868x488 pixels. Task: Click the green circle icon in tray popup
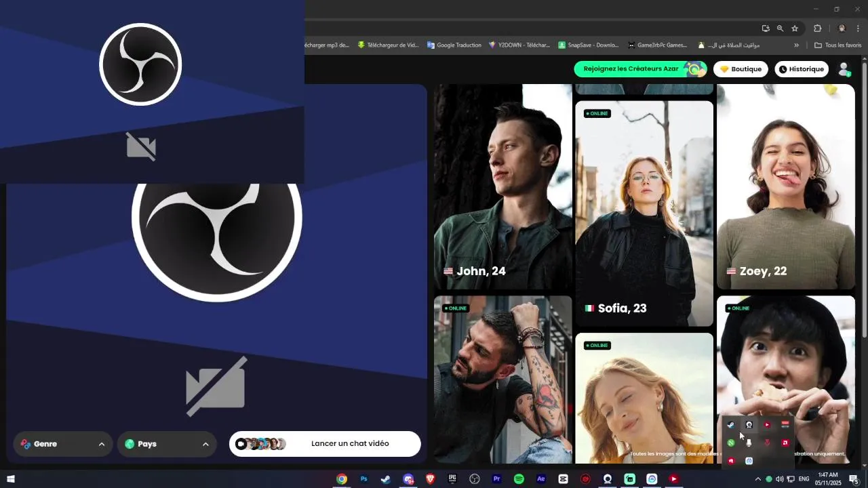(x=731, y=443)
